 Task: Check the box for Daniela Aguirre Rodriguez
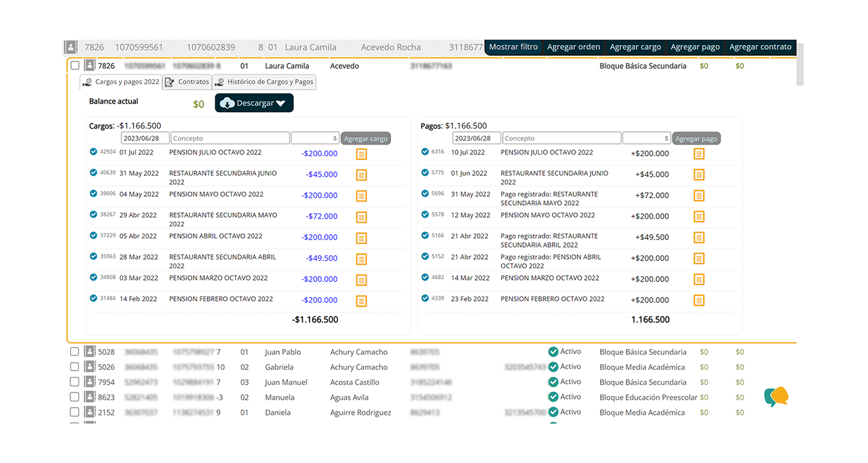pyautogui.click(x=75, y=412)
